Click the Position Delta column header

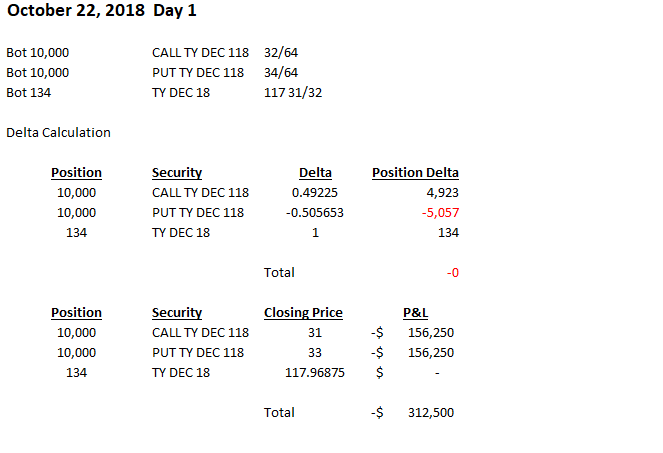(x=415, y=173)
